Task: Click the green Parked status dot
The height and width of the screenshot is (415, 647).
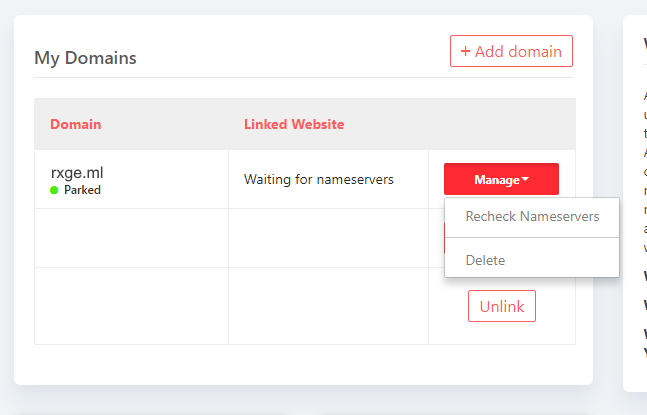Action: coord(54,190)
